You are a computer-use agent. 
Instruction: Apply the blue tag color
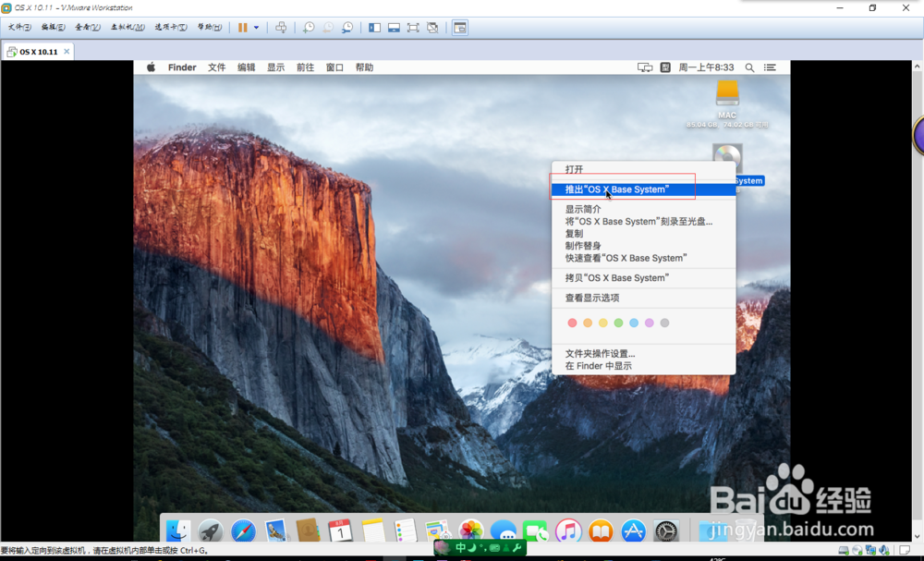pos(634,323)
